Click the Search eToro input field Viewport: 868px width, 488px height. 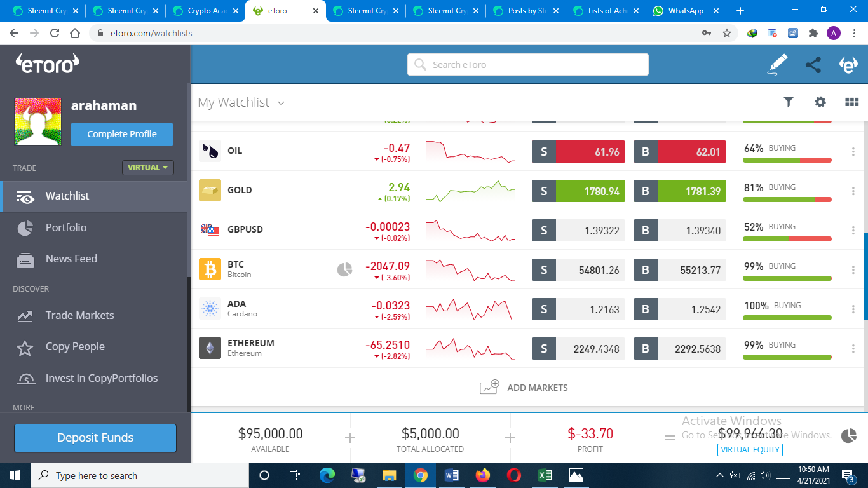coord(528,65)
